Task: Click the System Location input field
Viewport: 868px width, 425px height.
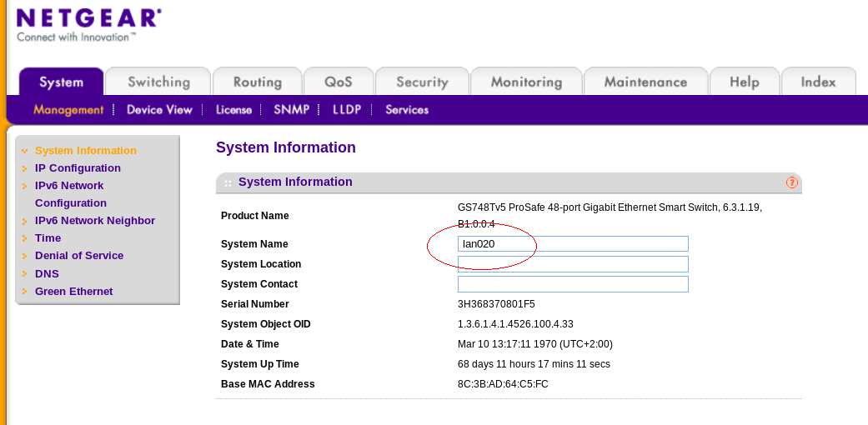Action: pos(573,264)
